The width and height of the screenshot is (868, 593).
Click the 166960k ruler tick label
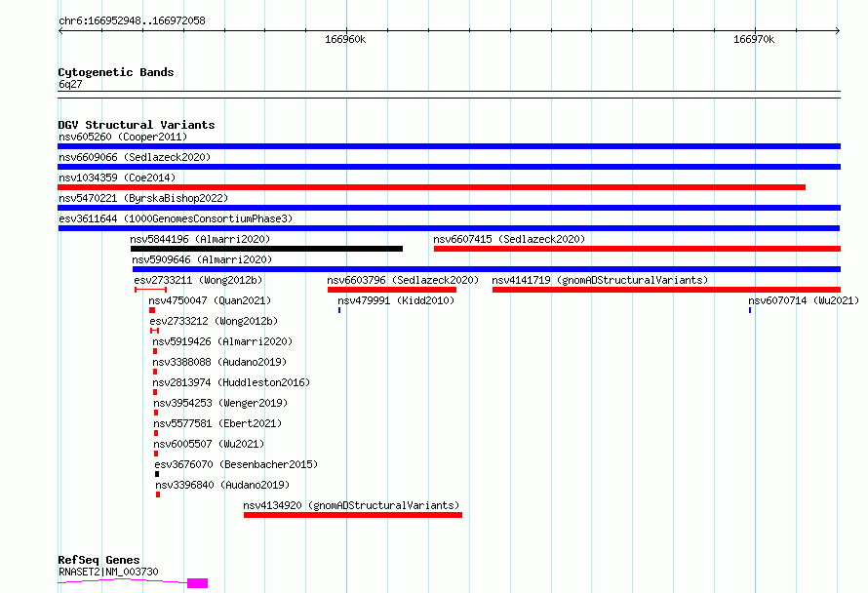(x=345, y=39)
